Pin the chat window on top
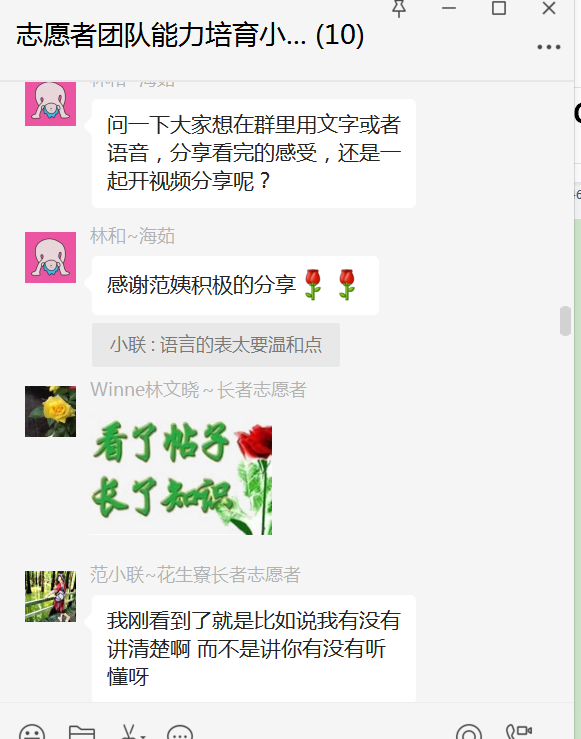The image size is (581, 739). click(399, 8)
